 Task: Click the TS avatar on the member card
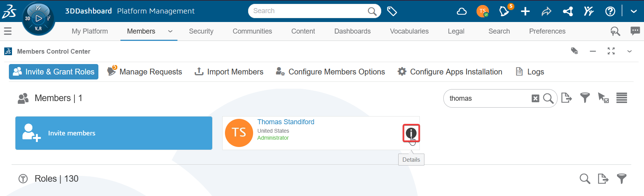239,133
